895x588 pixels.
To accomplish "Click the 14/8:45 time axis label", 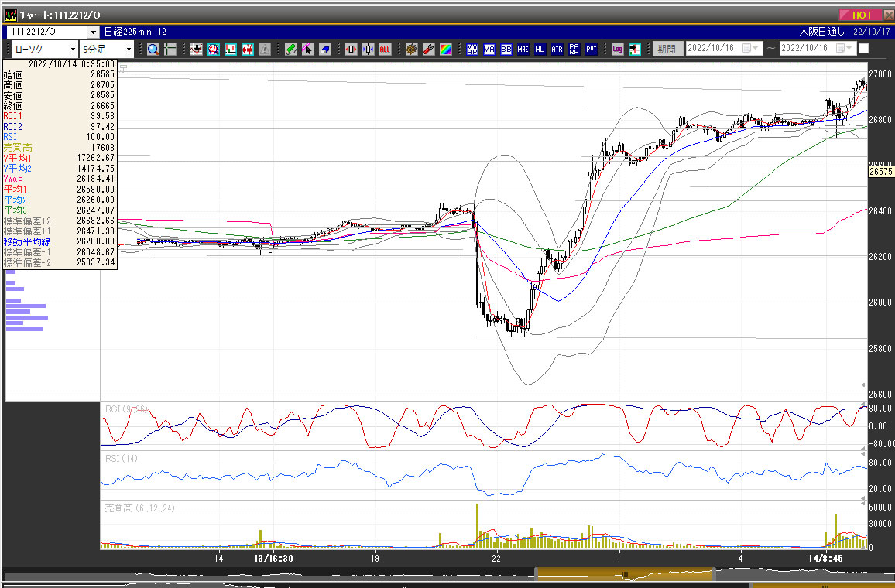I will point(825,559).
